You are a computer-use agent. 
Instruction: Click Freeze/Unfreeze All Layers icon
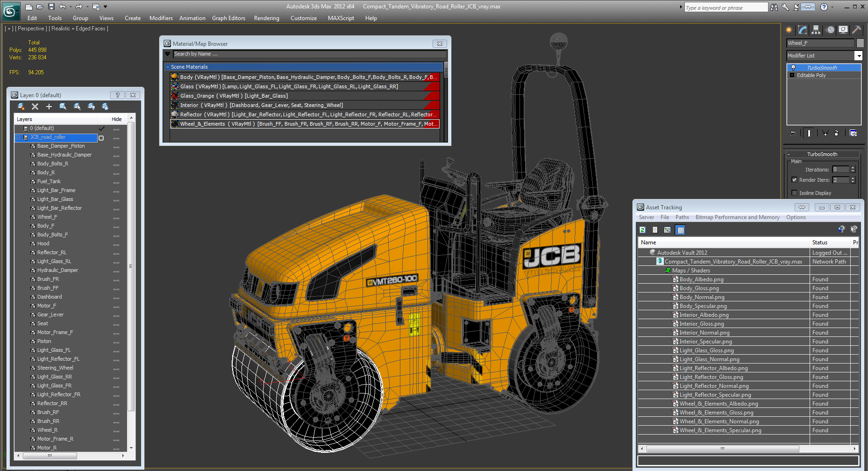click(x=105, y=107)
